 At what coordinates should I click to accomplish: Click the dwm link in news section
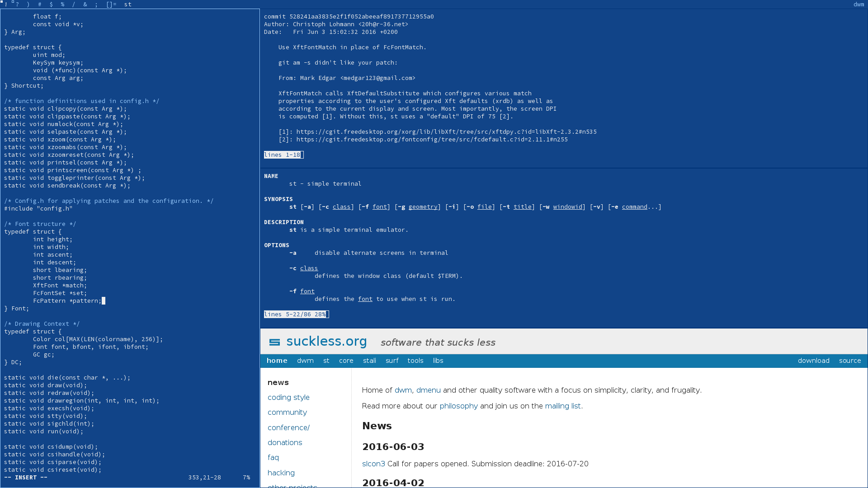[403, 390]
